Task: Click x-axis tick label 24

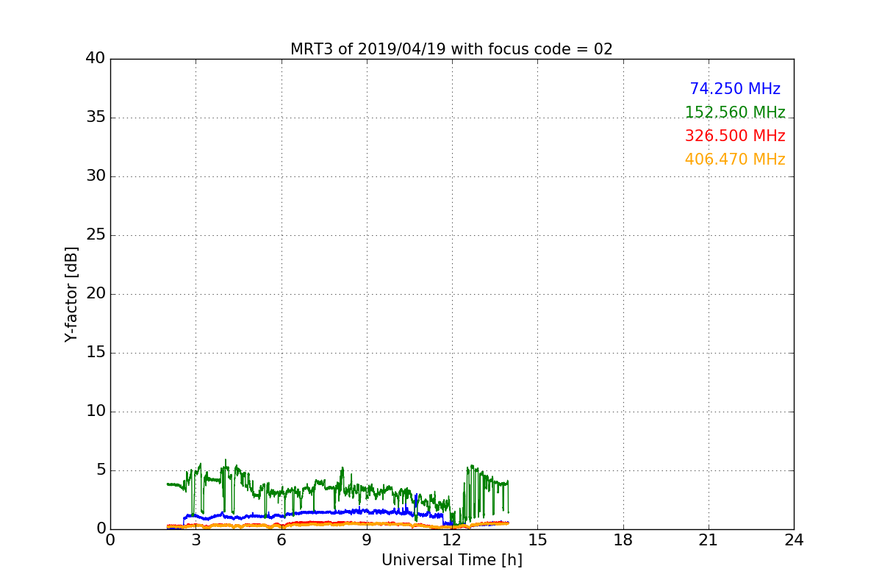Action: coord(794,540)
